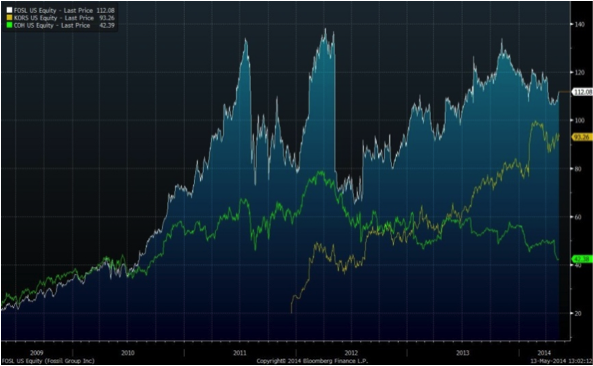Click the 2012 year label
Screen dimensions: 593x366
[x=351, y=353]
